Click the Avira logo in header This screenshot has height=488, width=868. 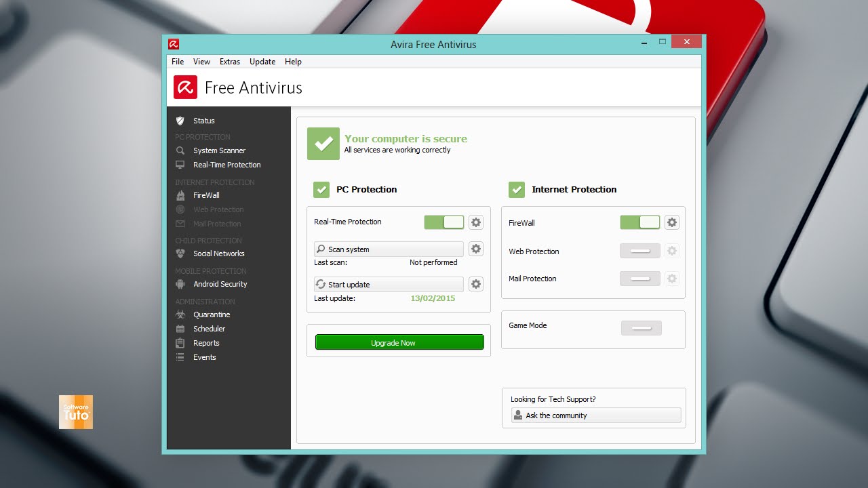(185, 87)
